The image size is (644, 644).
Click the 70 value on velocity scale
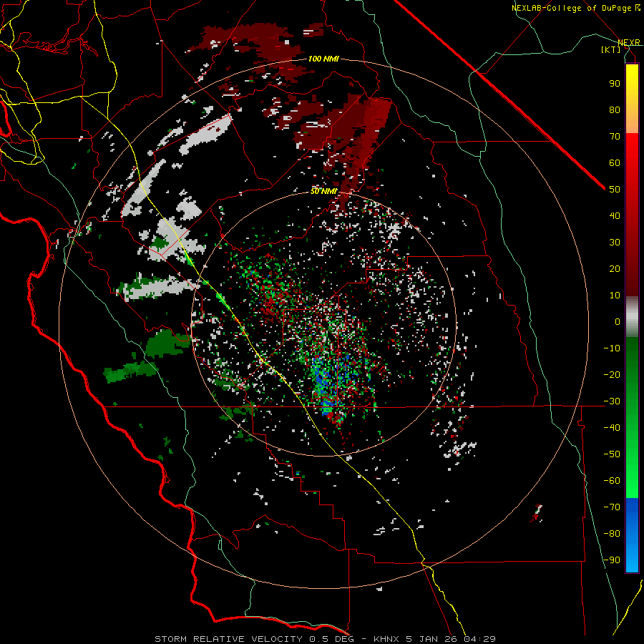point(615,137)
